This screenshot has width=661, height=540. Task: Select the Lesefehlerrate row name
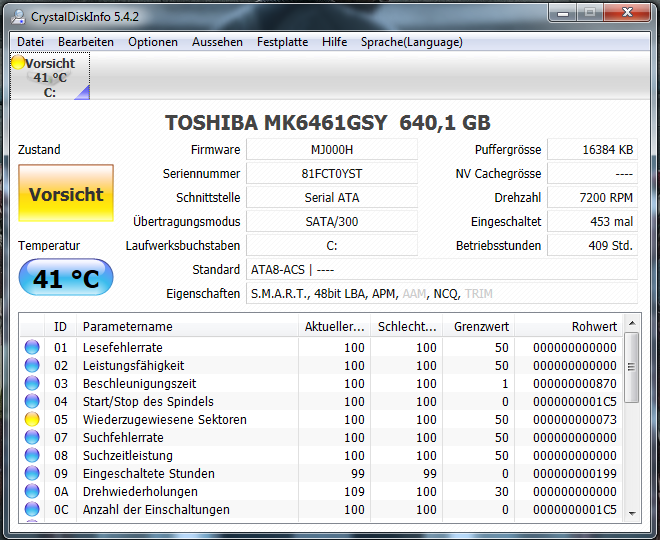click(x=123, y=347)
